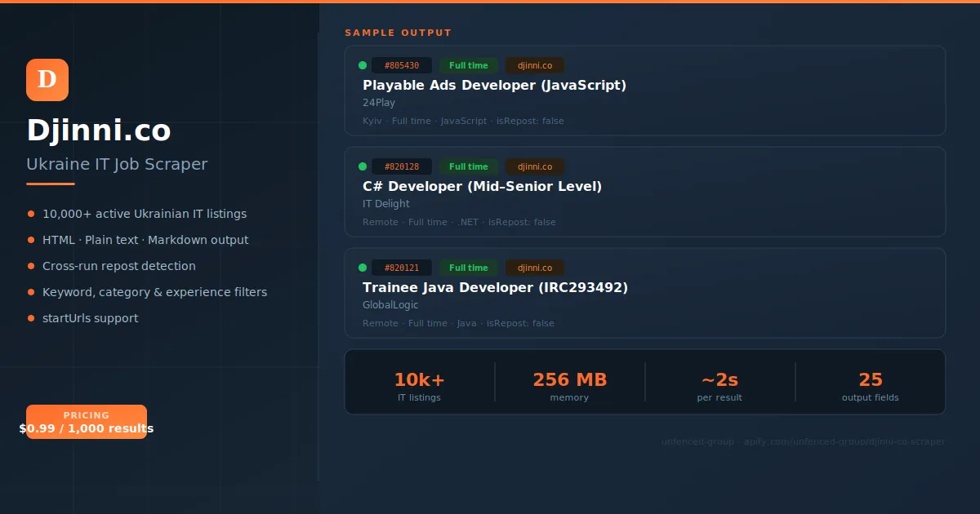Click the bullet beside "Keyword, category & experience filters"
This screenshot has height=514, width=980.
[x=31, y=292]
